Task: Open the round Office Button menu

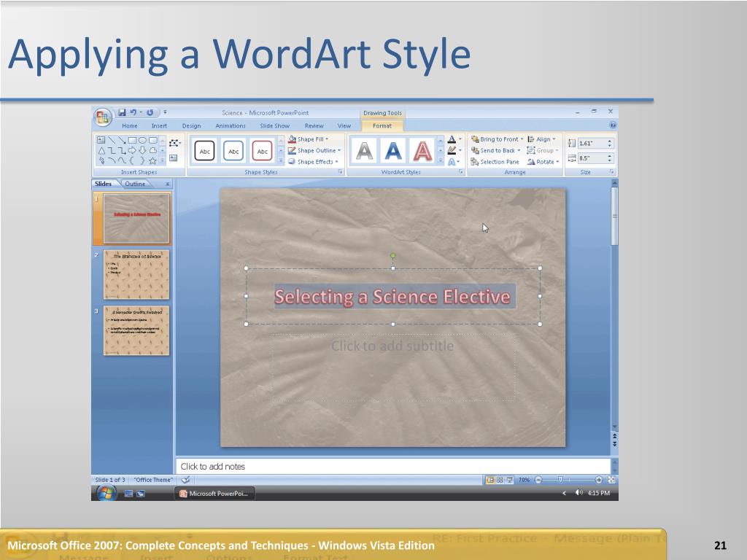Action: (x=102, y=117)
